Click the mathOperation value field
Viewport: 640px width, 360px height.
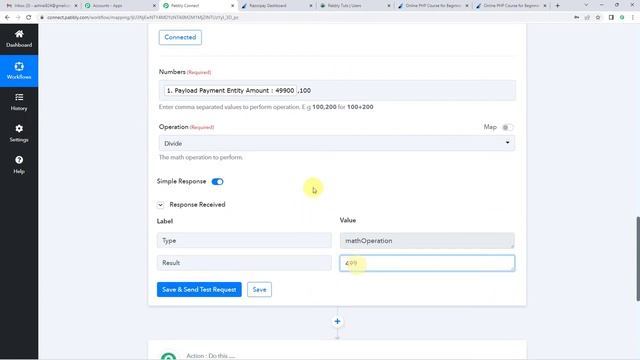[x=427, y=240]
